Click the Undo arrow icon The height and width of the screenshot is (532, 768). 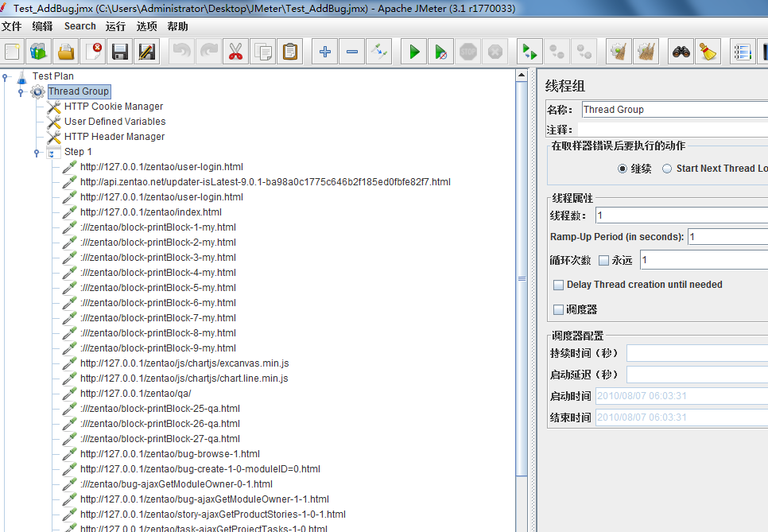click(182, 52)
